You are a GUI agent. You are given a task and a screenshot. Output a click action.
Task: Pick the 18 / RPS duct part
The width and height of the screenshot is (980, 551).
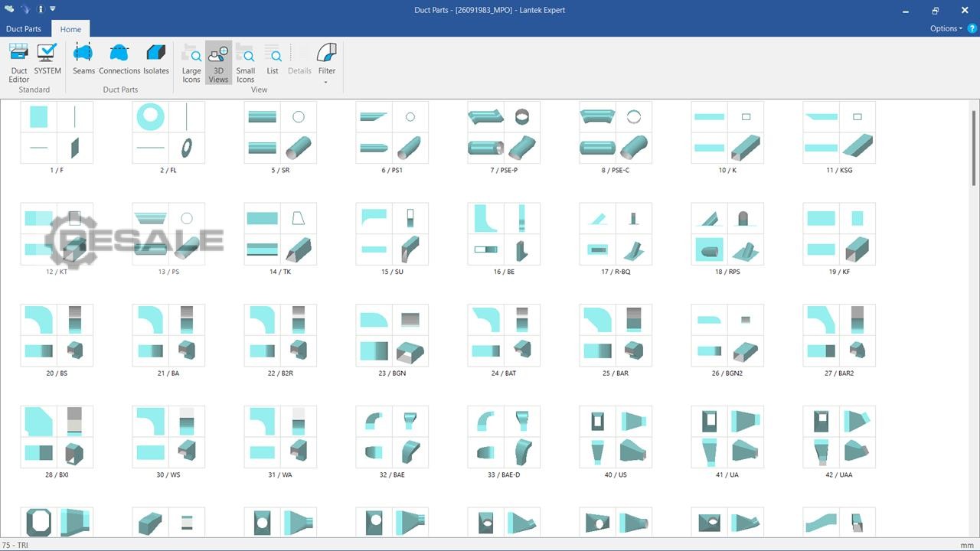pyautogui.click(x=727, y=234)
